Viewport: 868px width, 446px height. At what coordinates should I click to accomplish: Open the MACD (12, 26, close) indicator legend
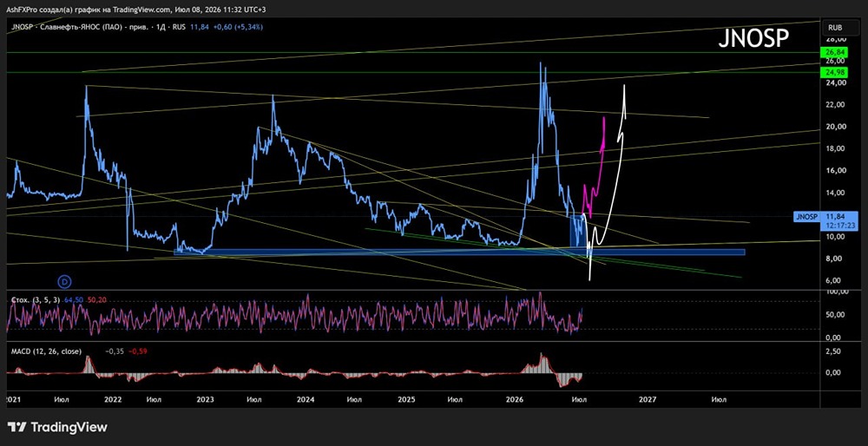[x=47, y=351]
